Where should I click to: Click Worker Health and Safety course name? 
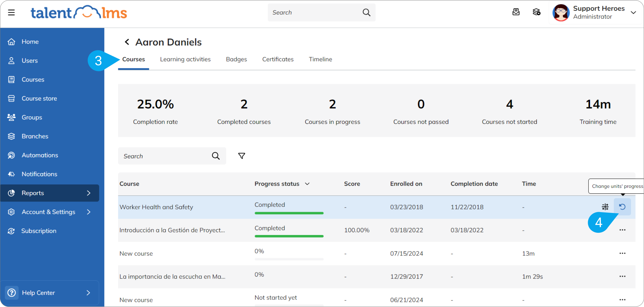point(156,207)
